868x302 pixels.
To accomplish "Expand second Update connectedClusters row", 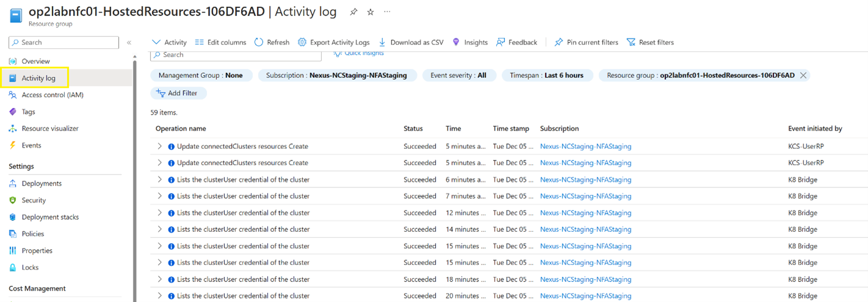I will pos(159,163).
